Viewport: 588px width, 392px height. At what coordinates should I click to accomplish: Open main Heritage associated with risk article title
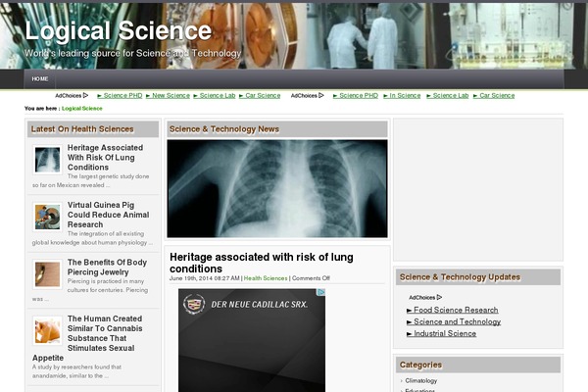tap(262, 263)
